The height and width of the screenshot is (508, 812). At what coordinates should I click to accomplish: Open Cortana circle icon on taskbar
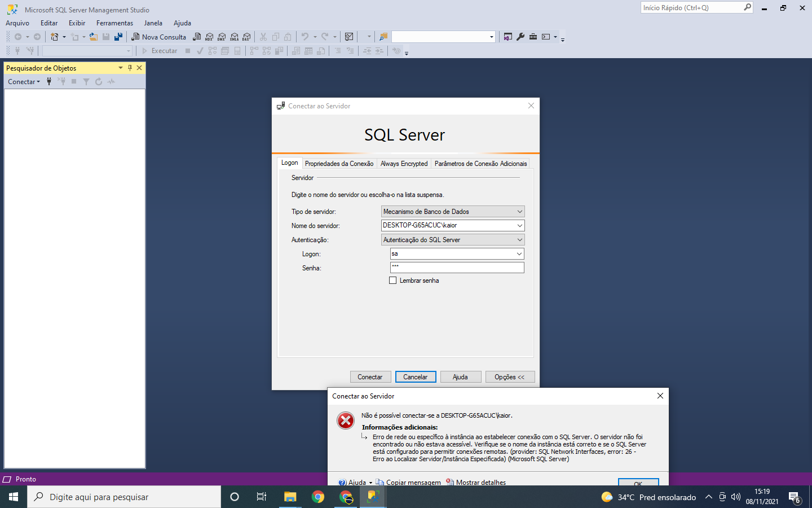click(235, 497)
